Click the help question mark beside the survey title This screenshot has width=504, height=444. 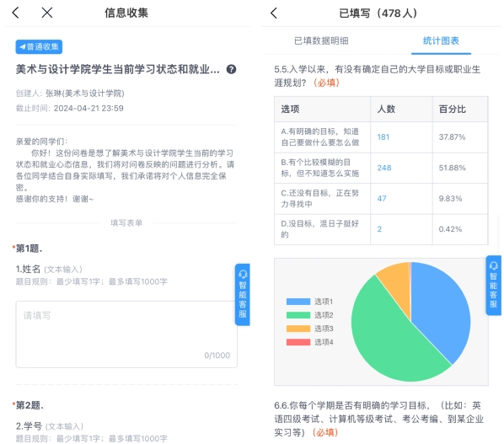[231, 69]
